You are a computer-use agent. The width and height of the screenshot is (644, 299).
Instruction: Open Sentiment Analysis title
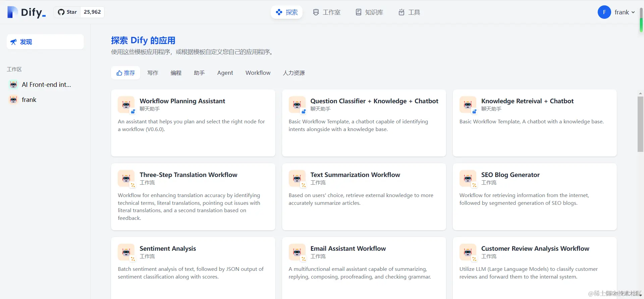click(168, 248)
